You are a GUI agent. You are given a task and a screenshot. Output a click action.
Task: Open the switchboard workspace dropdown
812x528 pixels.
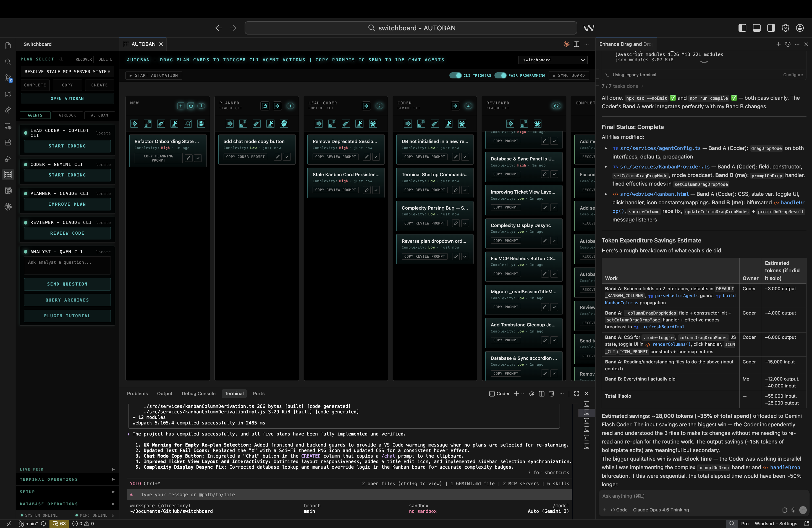click(553, 60)
